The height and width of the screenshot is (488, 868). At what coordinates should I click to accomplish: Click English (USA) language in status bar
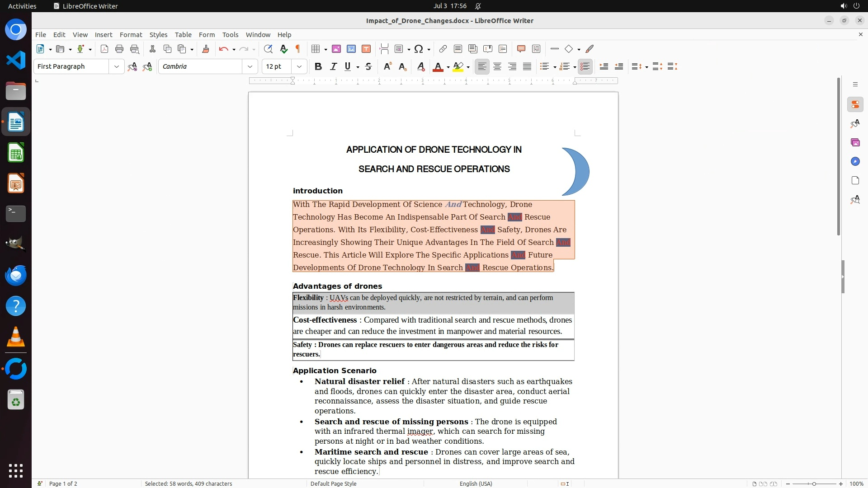click(476, 483)
